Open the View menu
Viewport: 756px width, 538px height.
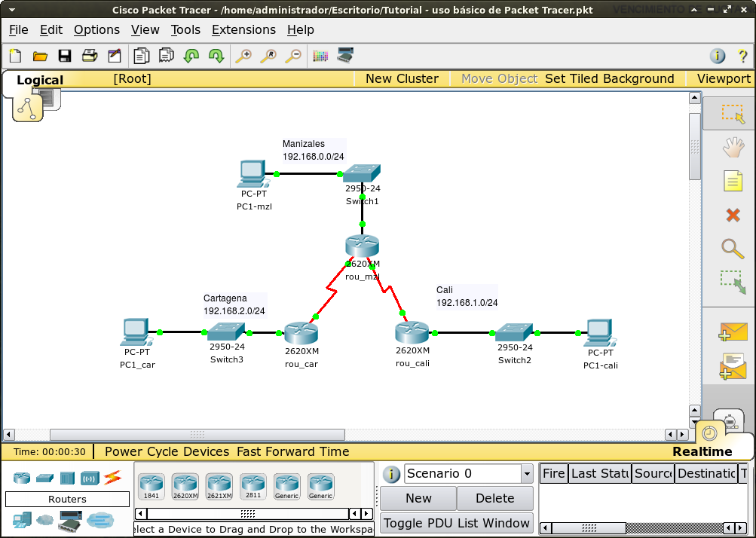click(x=145, y=30)
